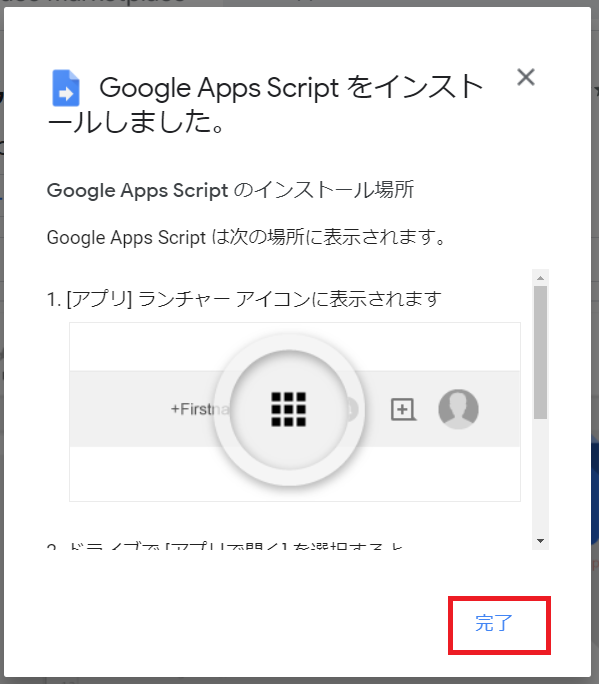Click the vertical scrollbar thumb

[541, 352]
